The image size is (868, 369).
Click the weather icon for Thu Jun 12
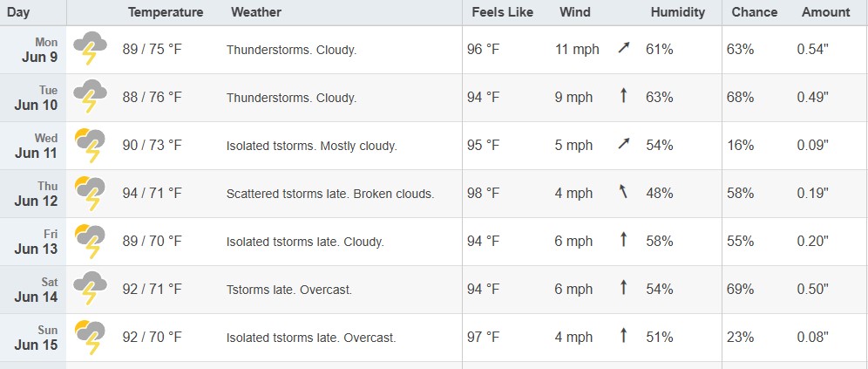91,193
